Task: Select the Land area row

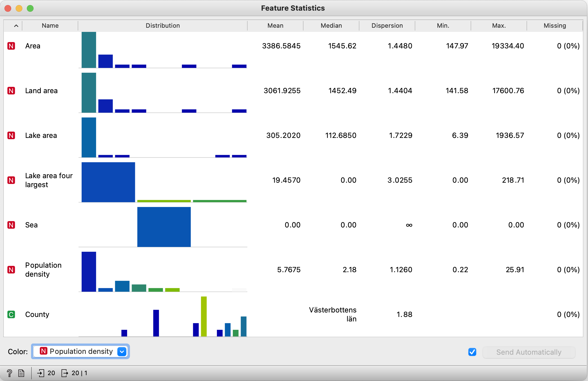Action: pos(41,90)
